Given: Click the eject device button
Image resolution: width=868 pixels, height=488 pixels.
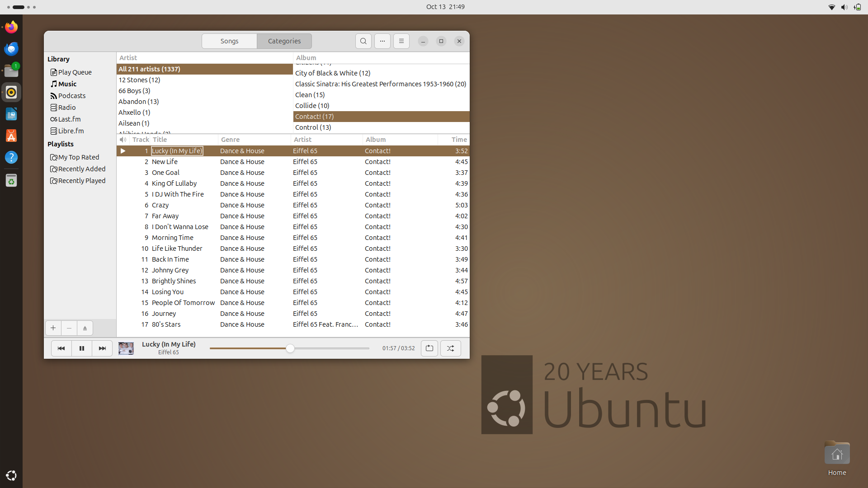Looking at the screenshot, I should click(x=85, y=328).
